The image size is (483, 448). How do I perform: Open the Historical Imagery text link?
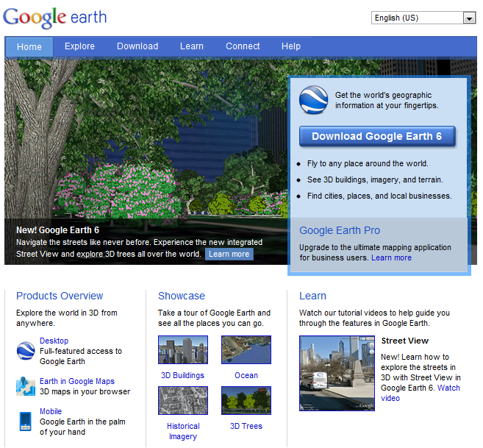[183, 431]
